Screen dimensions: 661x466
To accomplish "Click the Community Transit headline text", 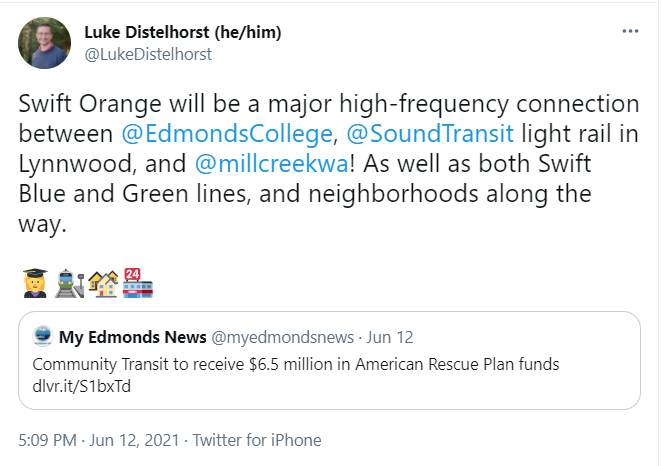I will click(x=296, y=364).
